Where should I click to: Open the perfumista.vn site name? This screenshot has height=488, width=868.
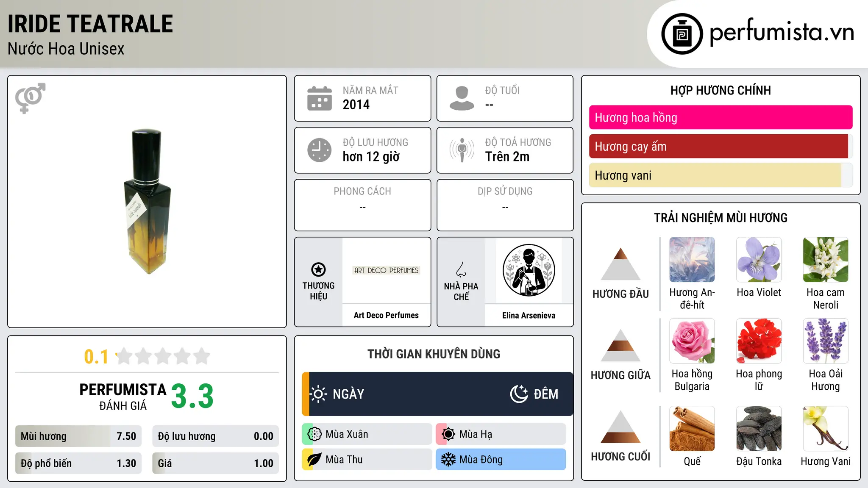pos(782,32)
